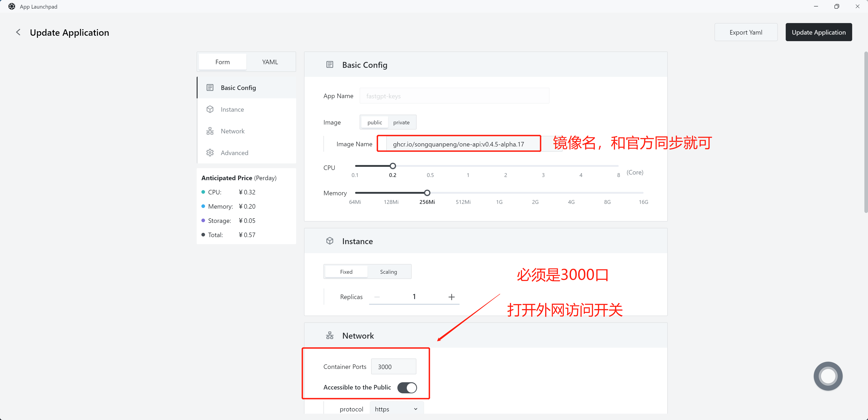868x420 pixels.
Task: Select Basic Config in the sidebar
Action: coord(238,87)
